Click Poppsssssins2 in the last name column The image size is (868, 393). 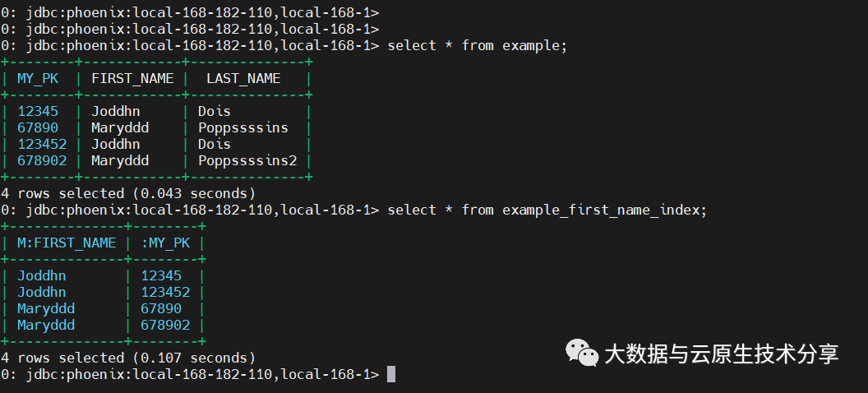(x=247, y=161)
